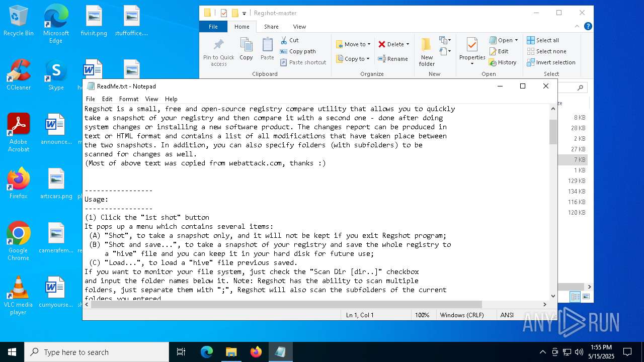
Task: Select Adobe Acrobat desktop icon
Action: [19, 132]
